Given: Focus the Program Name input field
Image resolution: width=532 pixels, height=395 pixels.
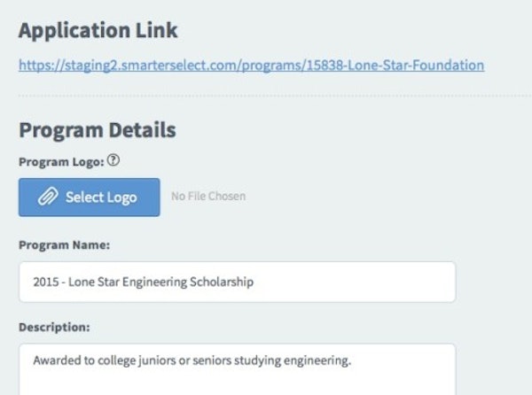Looking at the screenshot, I should point(237,283).
